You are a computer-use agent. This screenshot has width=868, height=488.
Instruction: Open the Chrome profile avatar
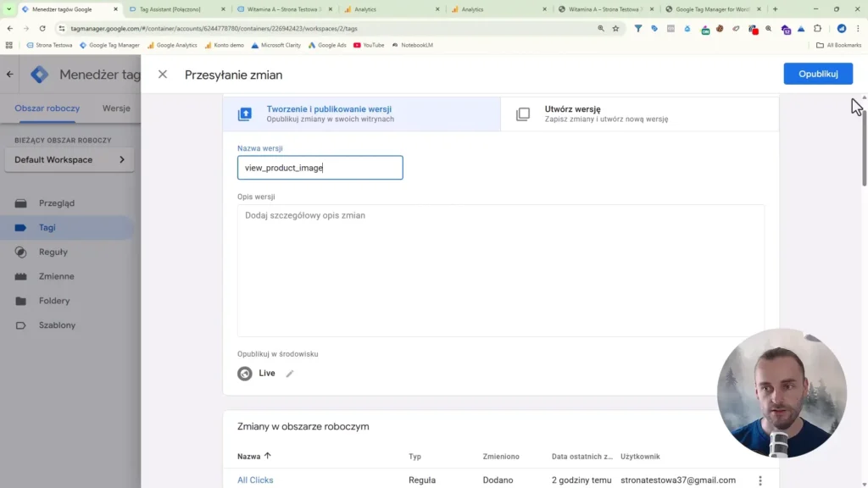842,28
